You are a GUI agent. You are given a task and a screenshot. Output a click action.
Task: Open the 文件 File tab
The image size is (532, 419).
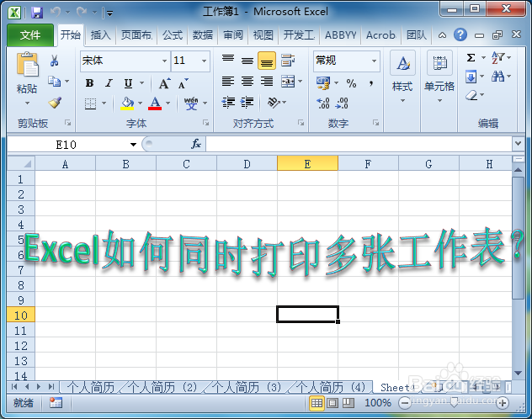(x=29, y=35)
